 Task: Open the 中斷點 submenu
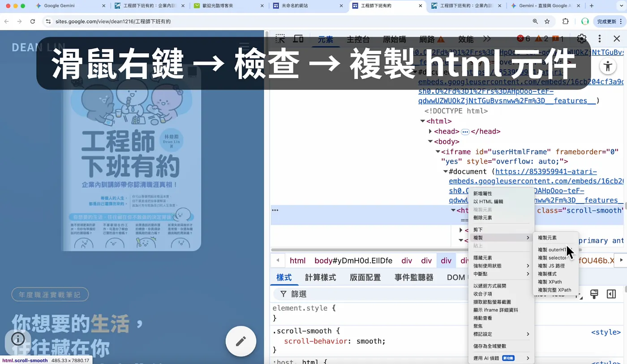(x=501, y=274)
